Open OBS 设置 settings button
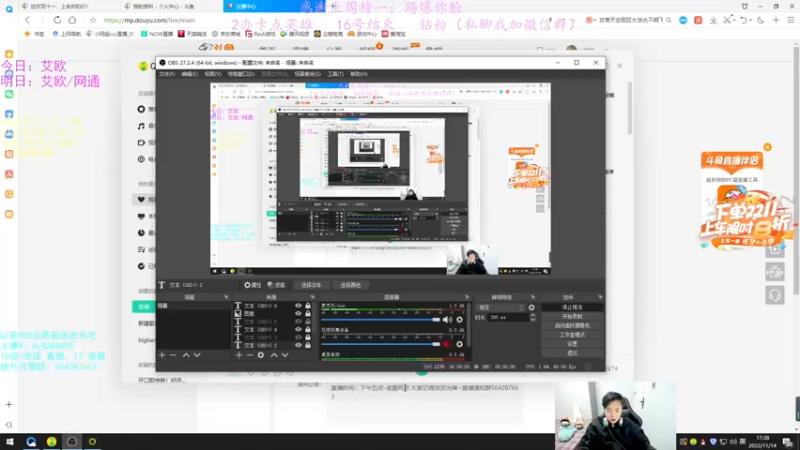Screen dimensions: 800x450 click(x=572, y=344)
